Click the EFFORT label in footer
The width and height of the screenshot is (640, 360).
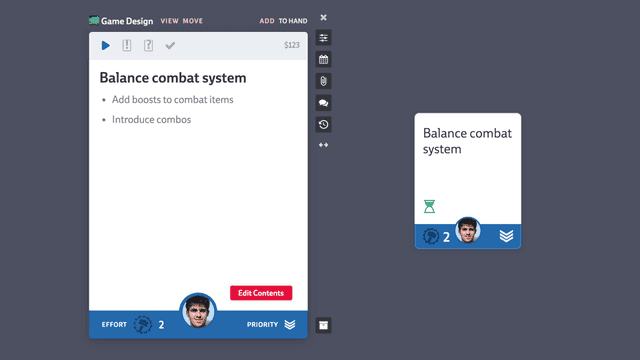114,324
